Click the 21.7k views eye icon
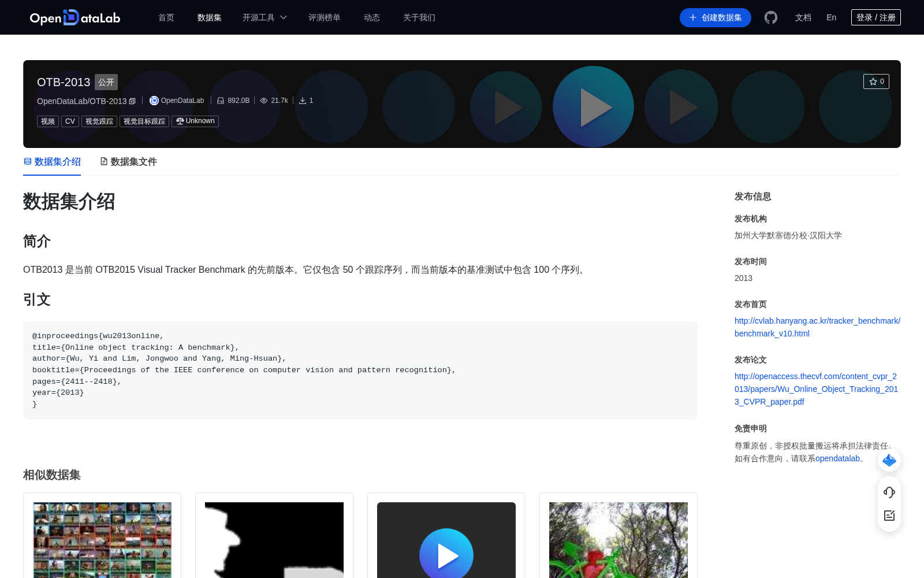The width and height of the screenshot is (924, 578). [x=264, y=101]
